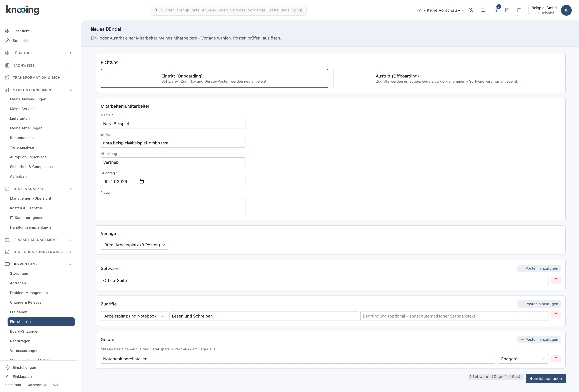Screen dimensions: 579x392
Task: Click the Name field with Nora Beispiel
Action: tap(173, 123)
